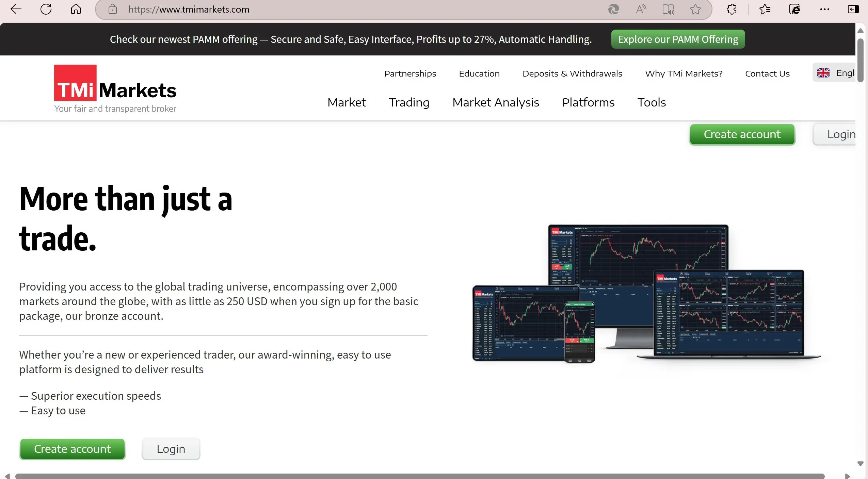
Task: Click the 'Superior execution speeds' text
Action: (x=96, y=396)
